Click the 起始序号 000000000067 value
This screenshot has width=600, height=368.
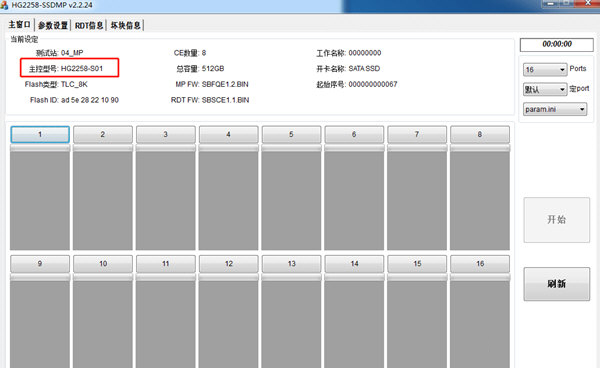click(373, 84)
